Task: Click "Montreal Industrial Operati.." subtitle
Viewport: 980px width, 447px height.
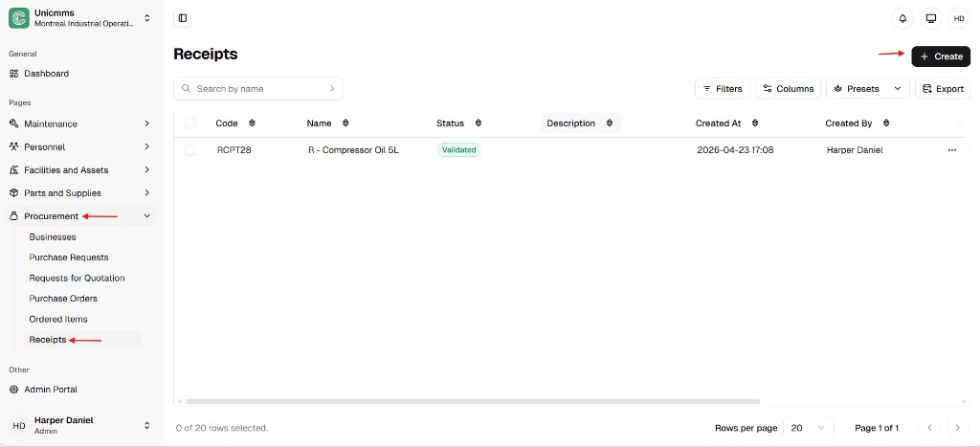Action: coord(84,24)
